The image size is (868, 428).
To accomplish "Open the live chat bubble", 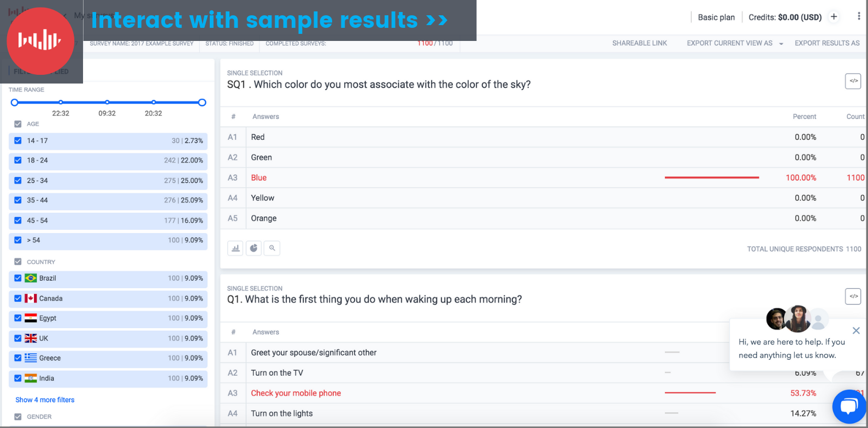I will (x=848, y=406).
